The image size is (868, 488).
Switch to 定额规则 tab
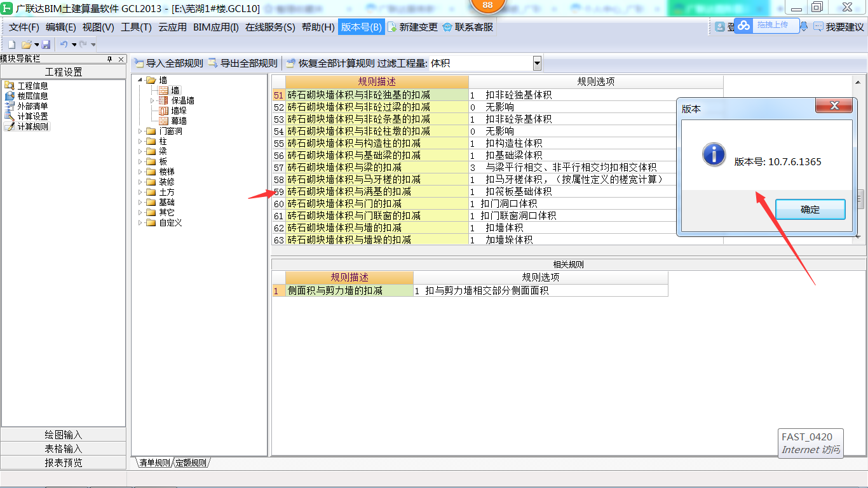(191, 463)
